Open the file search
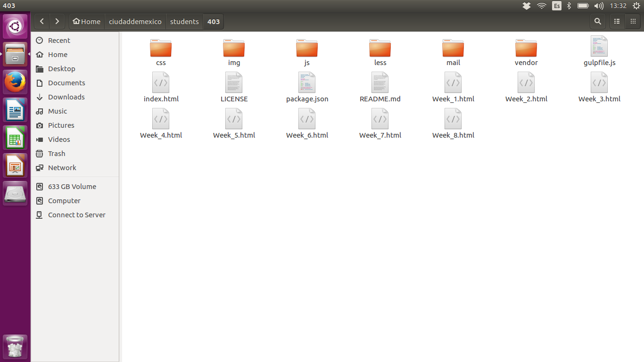The width and height of the screenshot is (644, 362). (x=598, y=21)
